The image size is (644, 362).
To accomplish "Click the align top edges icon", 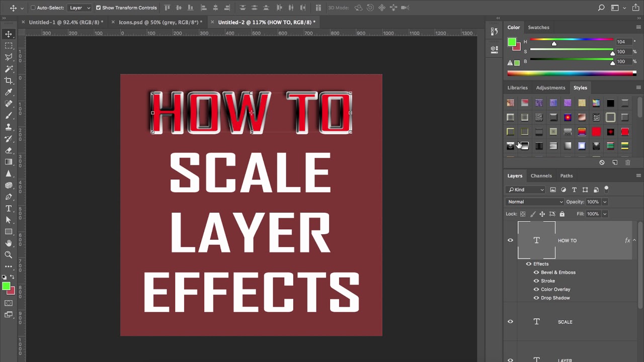I will pyautogui.click(x=168, y=8).
